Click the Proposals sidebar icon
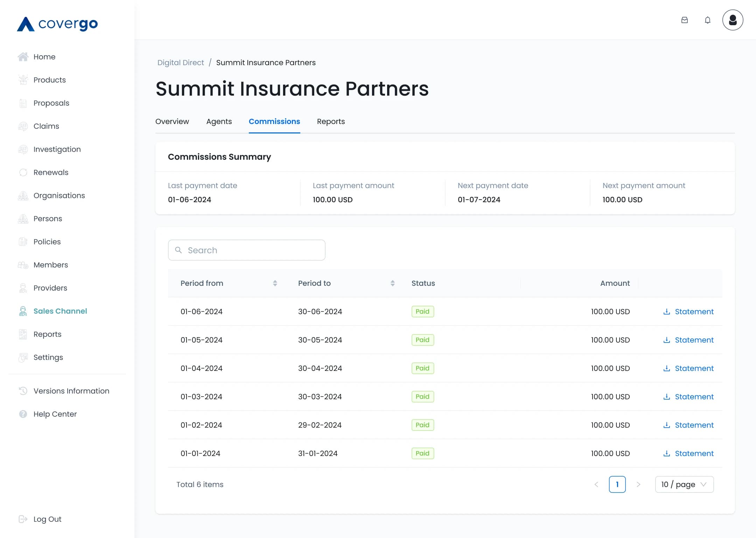Screen dimensions: 756x538 tap(23, 103)
